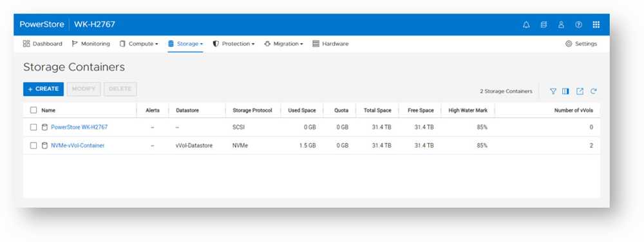
Task: Click the Storage Containers page heading
Action: [74, 67]
